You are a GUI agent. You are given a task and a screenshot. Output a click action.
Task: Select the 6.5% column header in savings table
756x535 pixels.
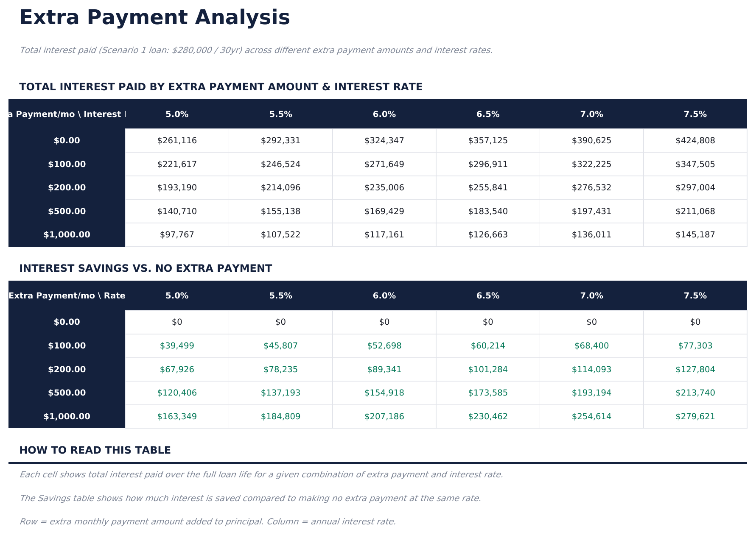tap(488, 295)
